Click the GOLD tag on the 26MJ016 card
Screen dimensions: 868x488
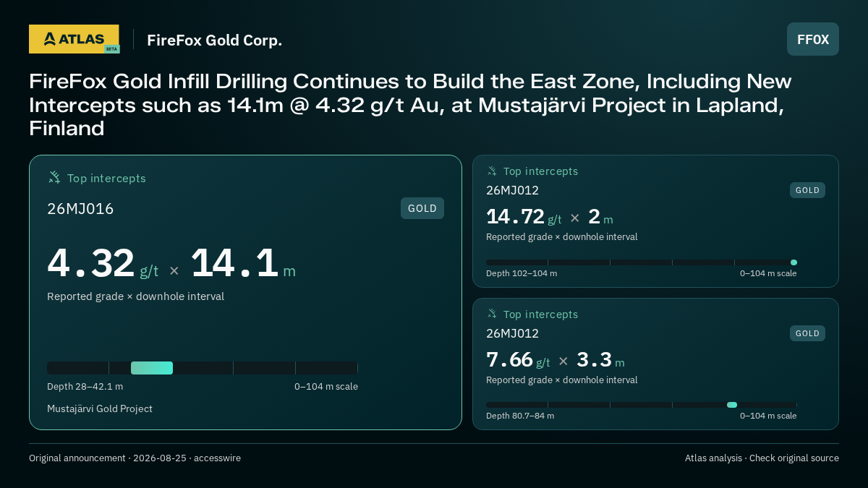pyautogui.click(x=422, y=208)
